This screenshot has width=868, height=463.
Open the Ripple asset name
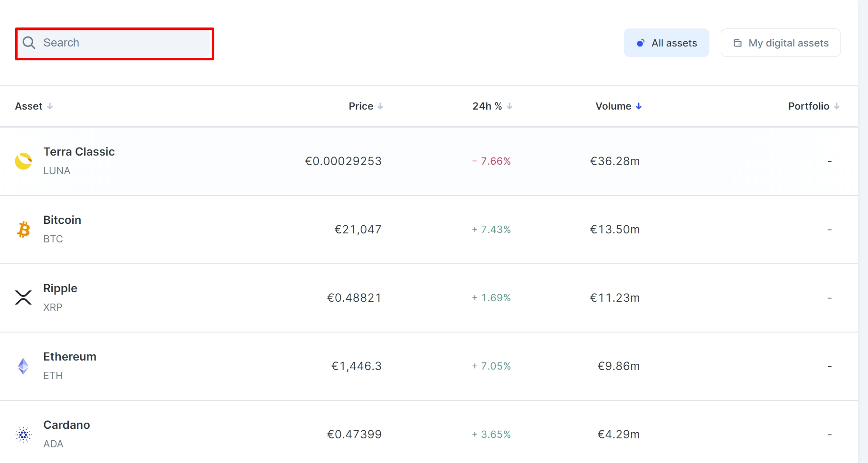[x=60, y=288]
